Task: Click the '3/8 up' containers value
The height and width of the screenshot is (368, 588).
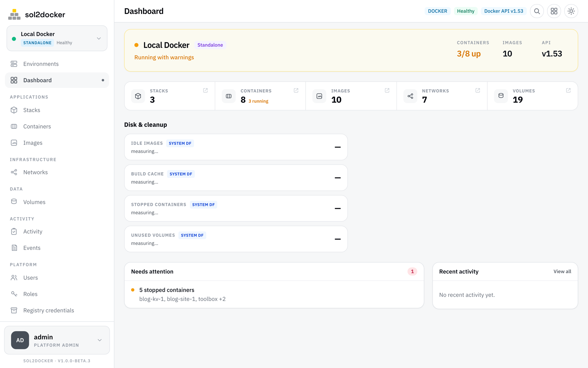Action: (469, 54)
